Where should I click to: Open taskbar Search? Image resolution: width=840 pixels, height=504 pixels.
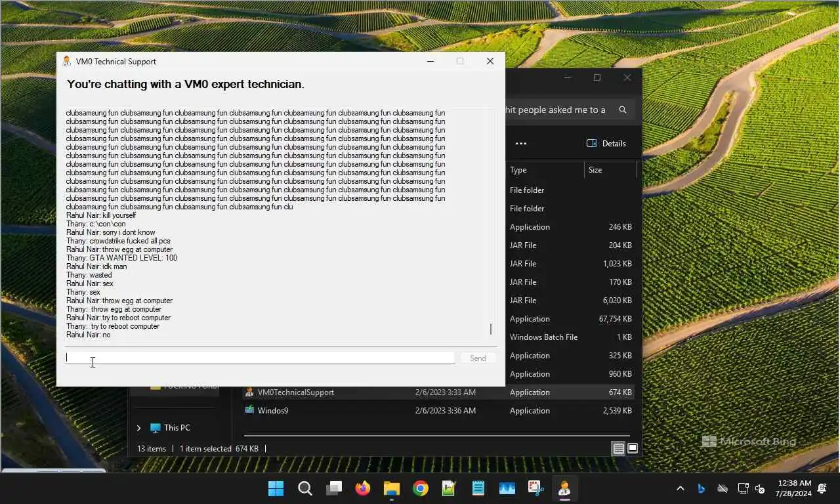(305, 488)
